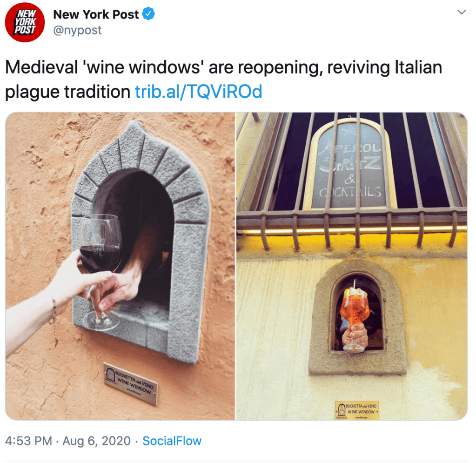Click the words 'plague tradition' in the tweet

[x=67, y=92]
